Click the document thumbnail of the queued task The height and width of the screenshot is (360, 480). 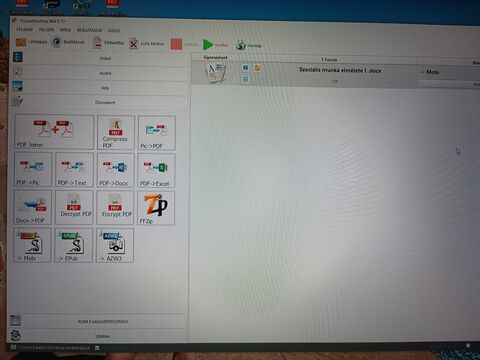pos(216,73)
